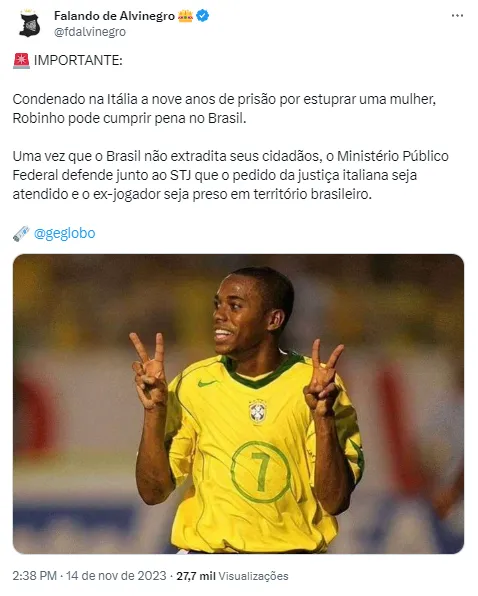
Task: Click the newspaper emoji before @geglobo
Action: [21, 233]
